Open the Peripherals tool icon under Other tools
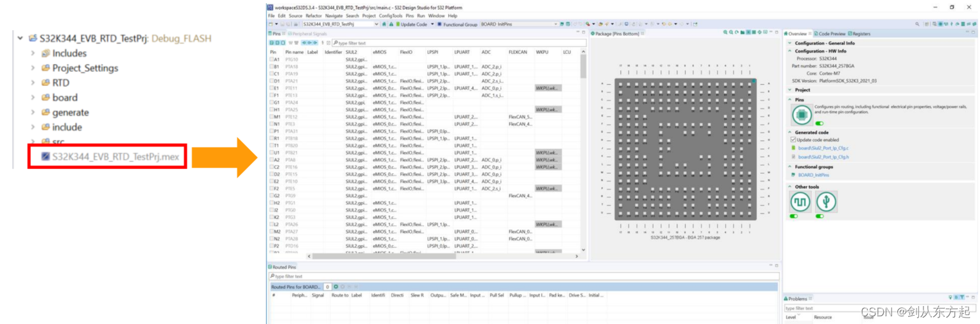Image resolution: width=980 pixels, height=324 pixels. (x=826, y=201)
